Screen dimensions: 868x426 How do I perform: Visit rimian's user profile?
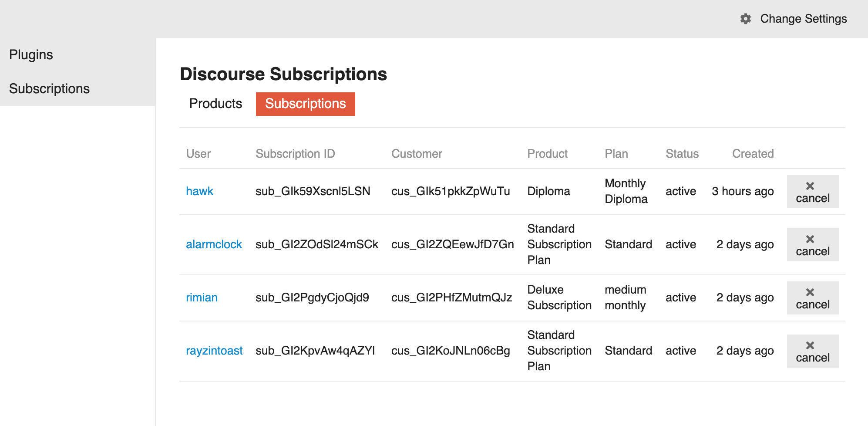tap(202, 298)
